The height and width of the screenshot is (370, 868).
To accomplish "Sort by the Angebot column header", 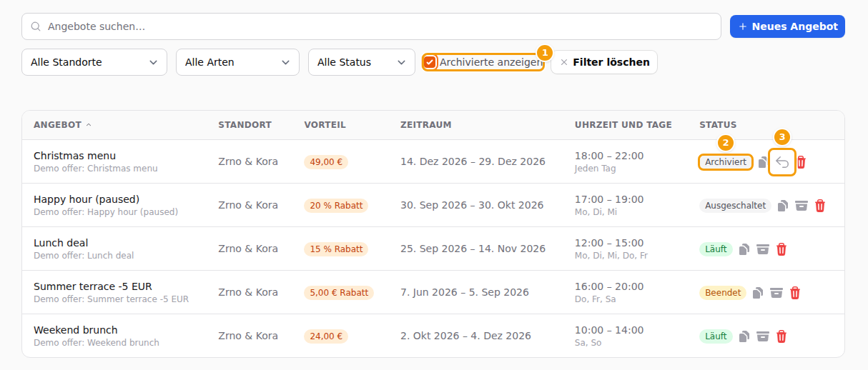I will pos(62,125).
